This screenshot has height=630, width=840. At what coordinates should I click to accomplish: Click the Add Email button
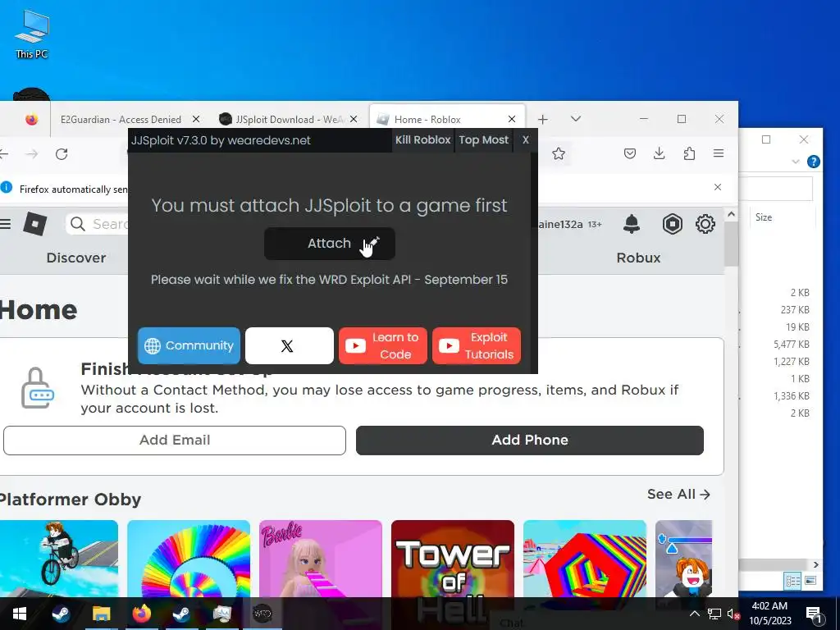175,441
